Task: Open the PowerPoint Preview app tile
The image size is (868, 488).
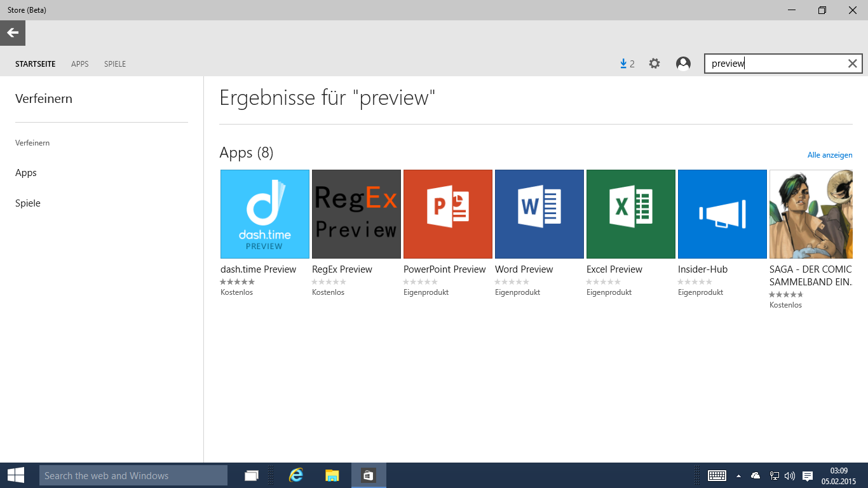Action: 448,214
